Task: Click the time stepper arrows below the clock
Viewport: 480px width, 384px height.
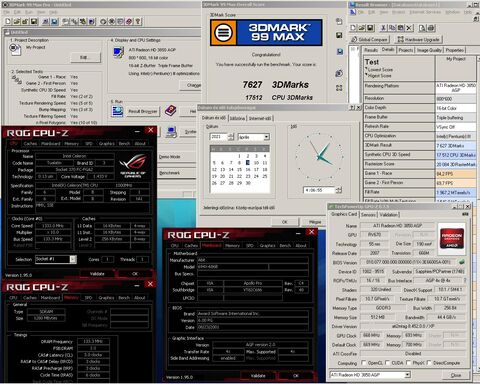Action: coord(339,190)
